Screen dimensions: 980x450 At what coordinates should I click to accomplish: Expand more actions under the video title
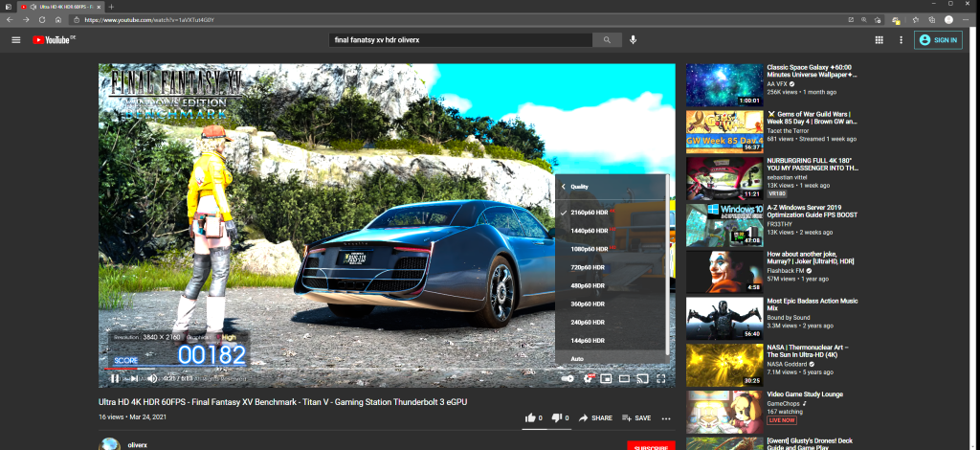coord(666,418)
